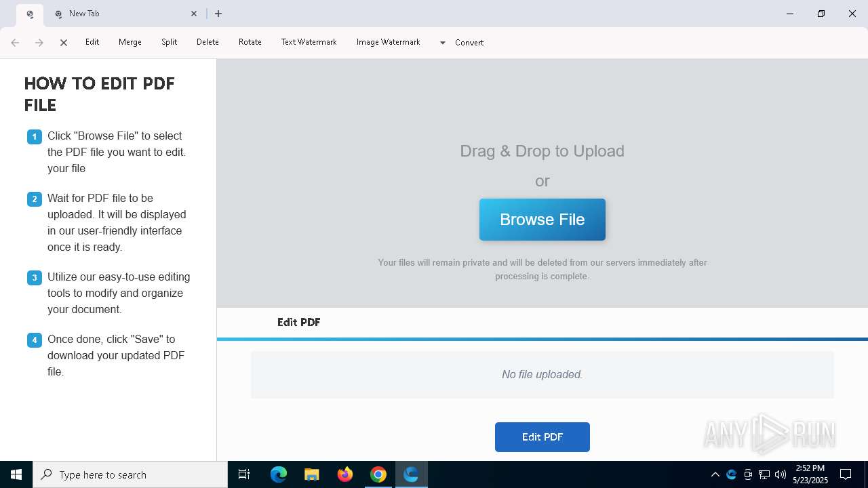Open network settings tray icon

(764, 474)
